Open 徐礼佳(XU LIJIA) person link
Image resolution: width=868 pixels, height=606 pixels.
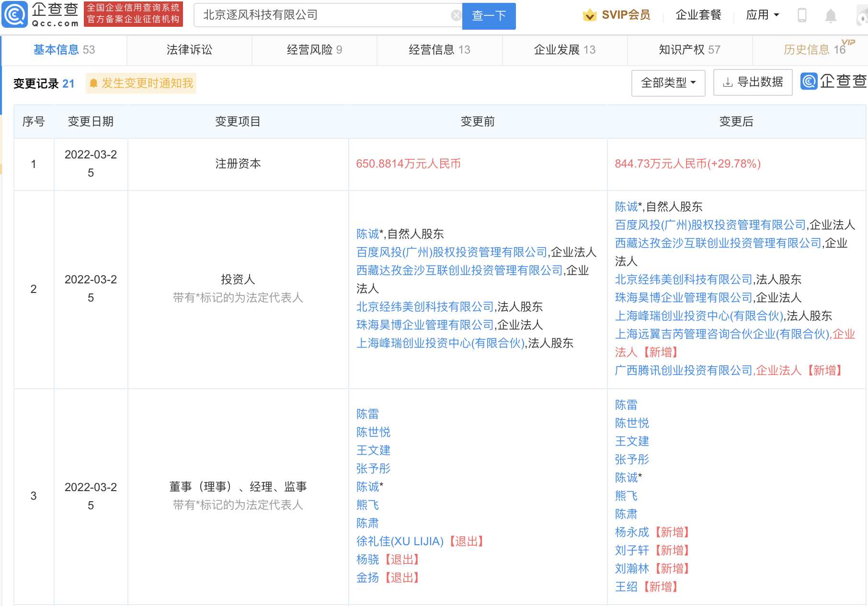tap(400, 541)
